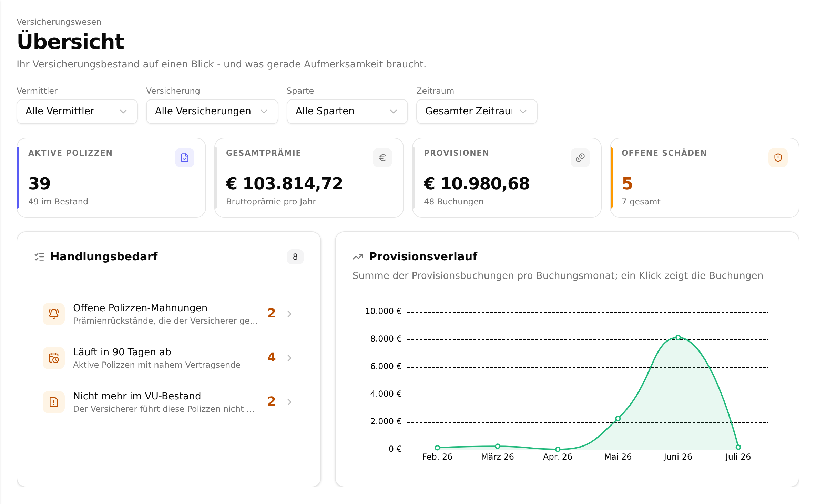Click the Mai 26 chart data point

[x=618, y=419]
